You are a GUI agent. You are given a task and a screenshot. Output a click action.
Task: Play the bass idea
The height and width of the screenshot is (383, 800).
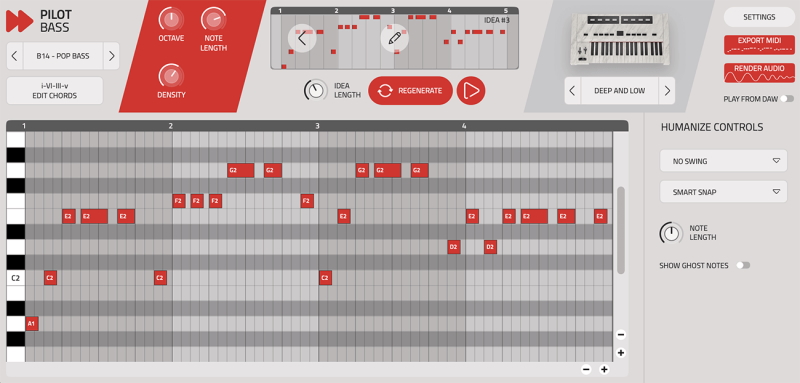471,91
